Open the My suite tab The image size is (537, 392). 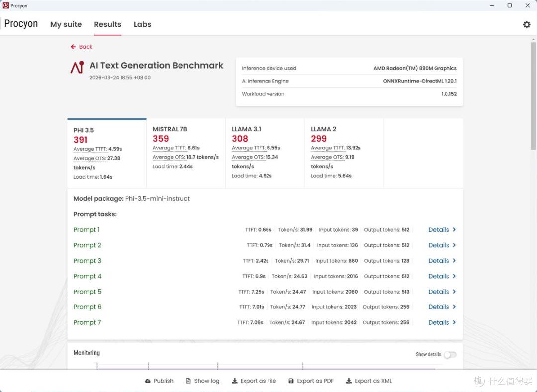coord(66,24)
